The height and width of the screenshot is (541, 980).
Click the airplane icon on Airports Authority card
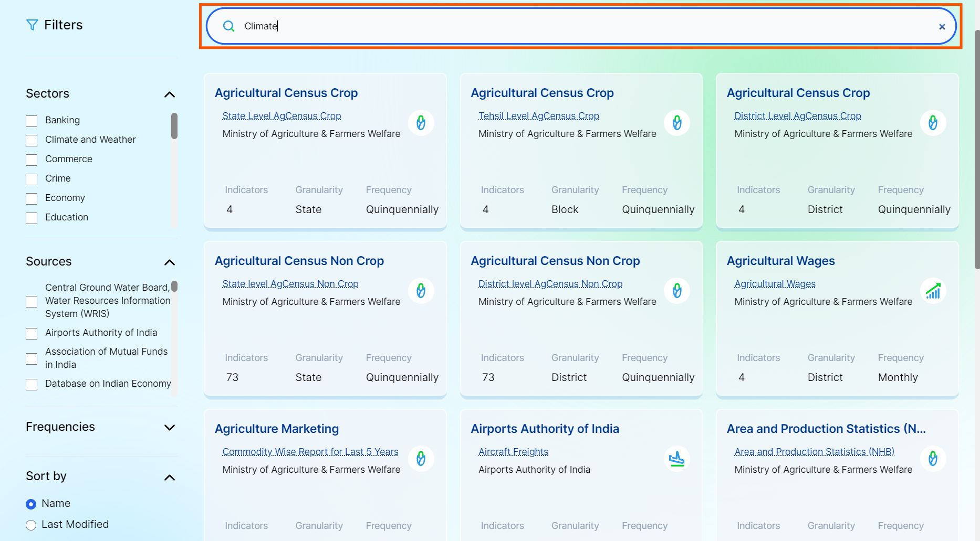click(x=676, y=459)
